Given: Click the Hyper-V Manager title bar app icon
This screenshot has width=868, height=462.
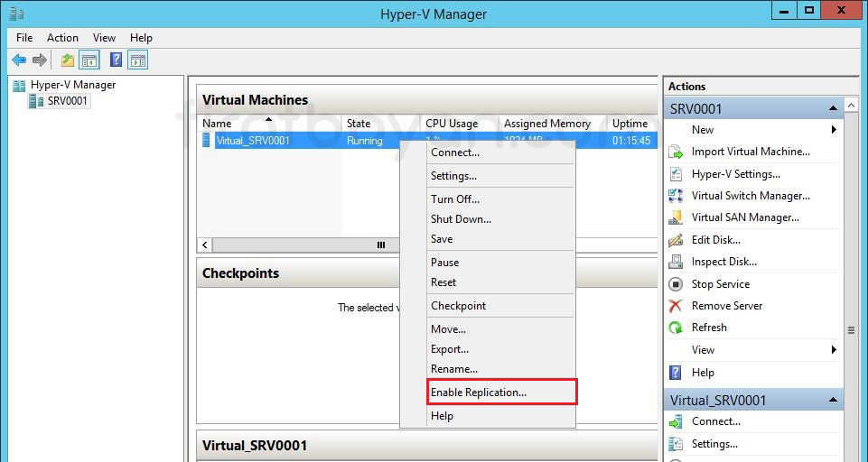Looking at the screenshot, I should click(16, 13).
